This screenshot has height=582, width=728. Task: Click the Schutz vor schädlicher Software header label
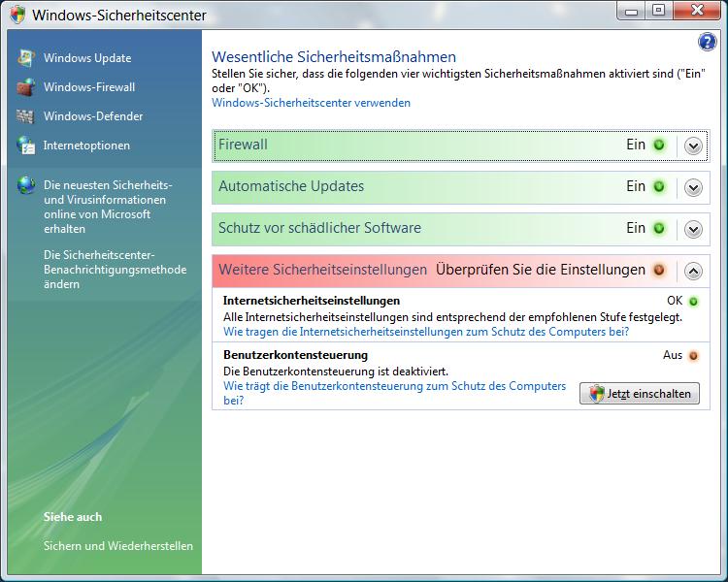point(320,228)
